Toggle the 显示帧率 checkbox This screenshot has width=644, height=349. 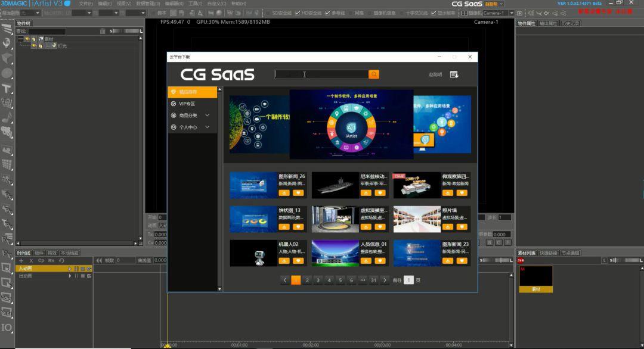[434, 13]
